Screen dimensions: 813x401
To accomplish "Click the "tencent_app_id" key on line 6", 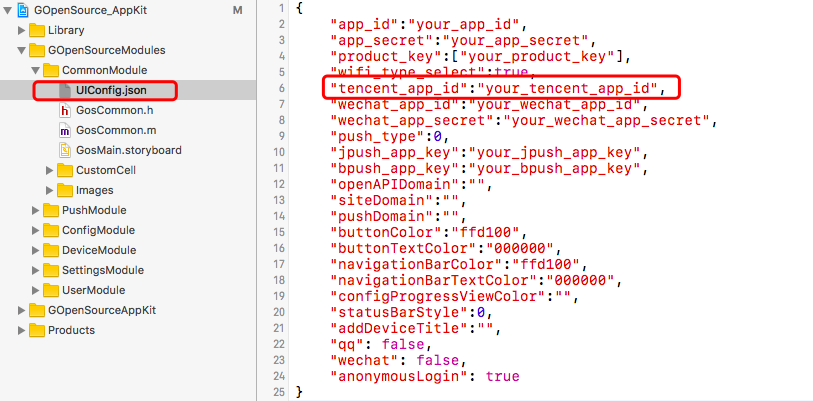I will [386, 88].
